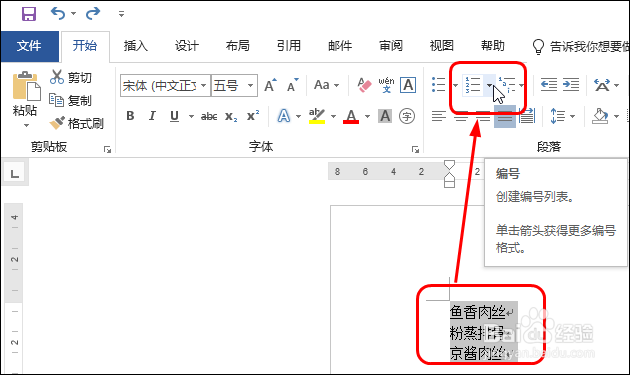Toggle underline formatting
The image size is (630, 375).
point(174,116)
